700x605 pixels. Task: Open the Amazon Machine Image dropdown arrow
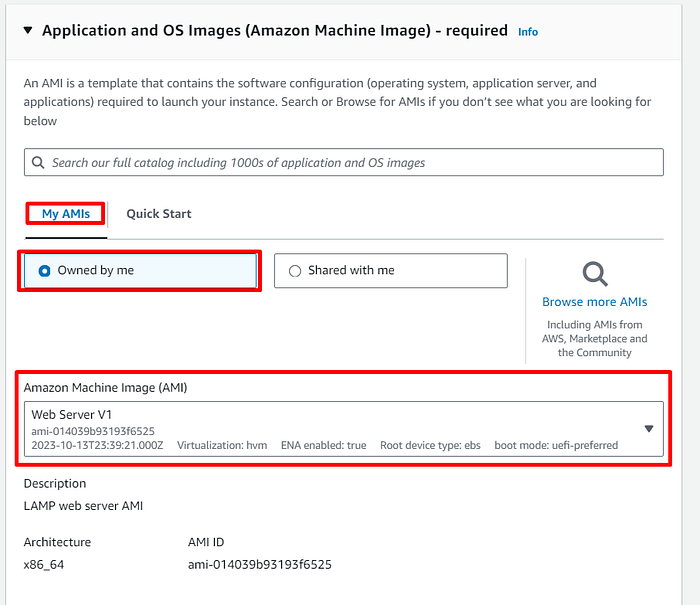(x=649, y=429)
